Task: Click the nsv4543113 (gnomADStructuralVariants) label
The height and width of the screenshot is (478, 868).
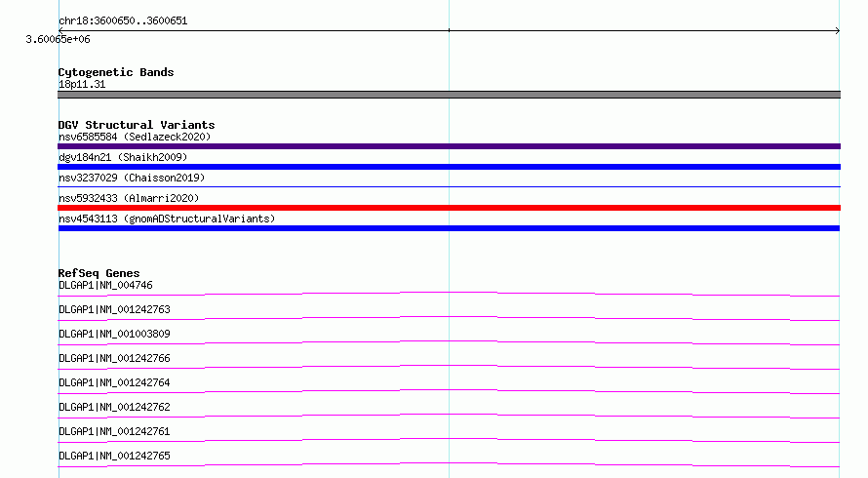Action: (x=167, y=219)
